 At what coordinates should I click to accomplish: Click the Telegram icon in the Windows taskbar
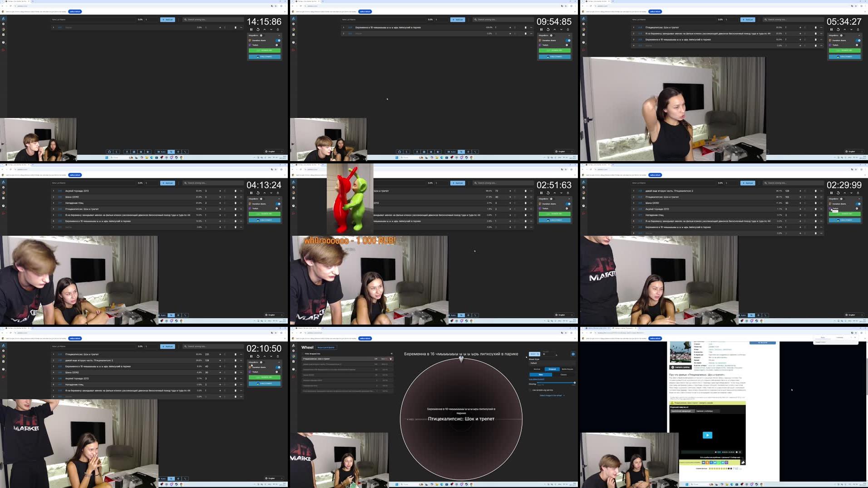coord(152,158)
